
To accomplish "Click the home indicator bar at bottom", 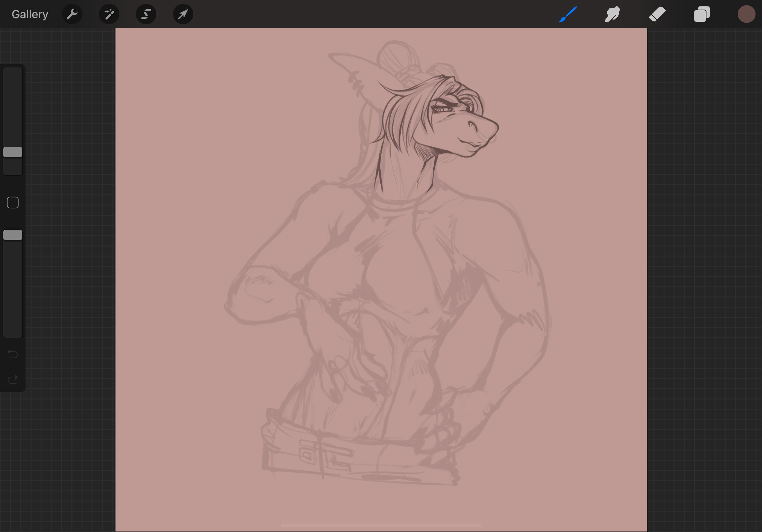I will 381,526.
